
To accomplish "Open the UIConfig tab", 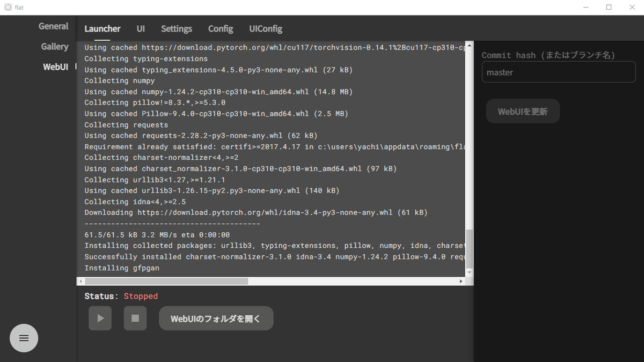I will click(266, 29).
